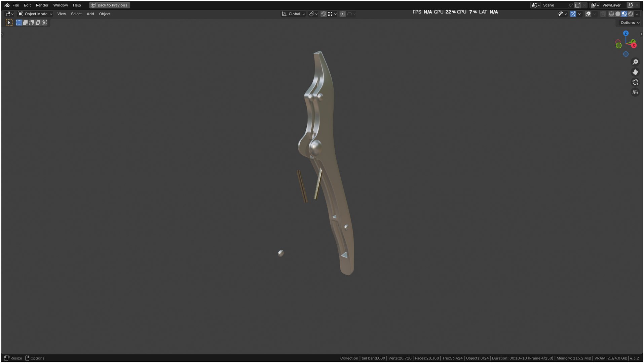Open the Render menu

(x=42, y=5)
